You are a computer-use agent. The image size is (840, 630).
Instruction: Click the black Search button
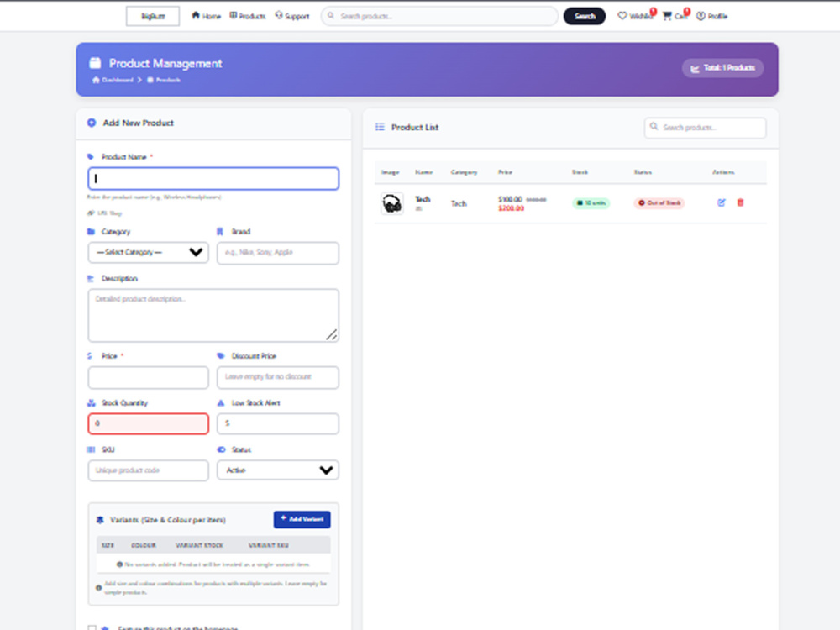pyautogui.click(x=585, y=16)
